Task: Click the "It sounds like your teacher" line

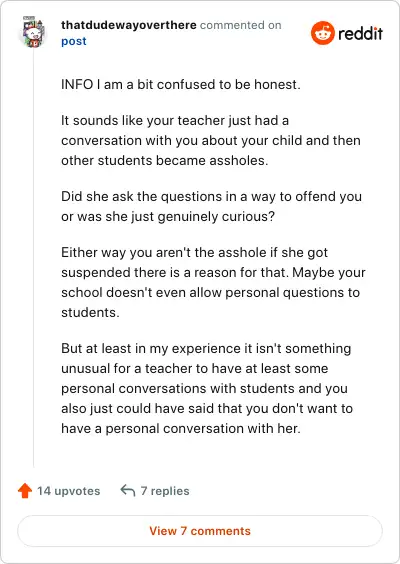Action: pos(175,120)
